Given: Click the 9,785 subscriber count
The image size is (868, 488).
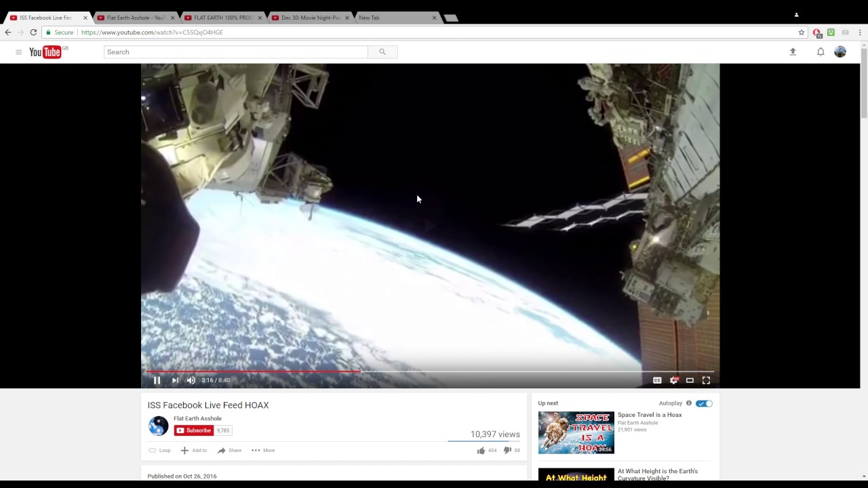Looking at the screenshot, I should click(223, 430).
